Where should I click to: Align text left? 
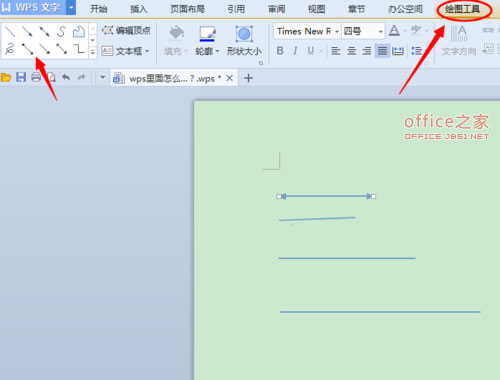(x=336, y=51)
